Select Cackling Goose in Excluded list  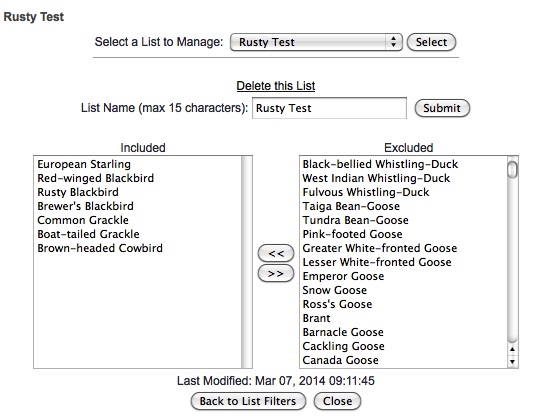404,346
